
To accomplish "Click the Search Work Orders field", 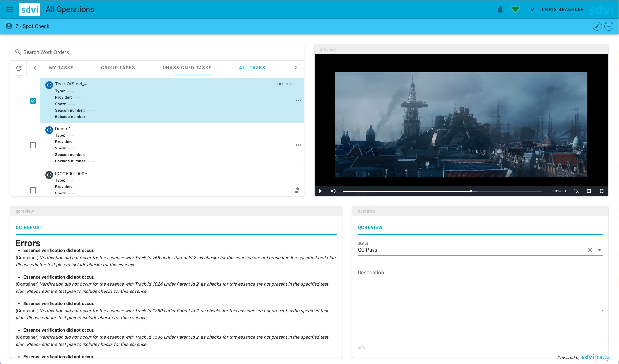I will pyautogui.click(x=159, y=52).
